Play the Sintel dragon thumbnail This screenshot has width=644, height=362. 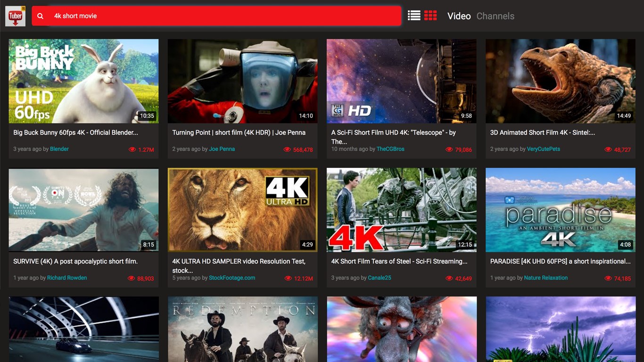(x=561, y=81)
